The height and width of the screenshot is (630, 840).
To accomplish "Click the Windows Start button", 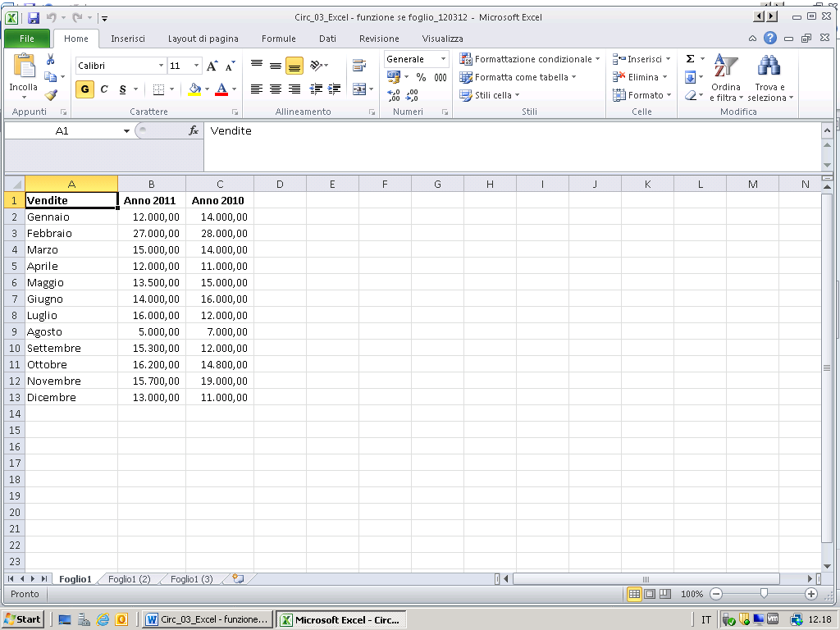I will tap(23, 619).
